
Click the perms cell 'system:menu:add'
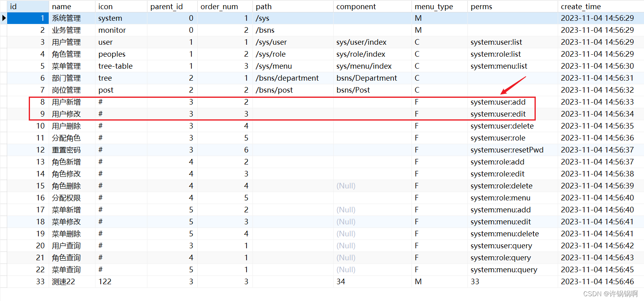[x=513, y=210]
